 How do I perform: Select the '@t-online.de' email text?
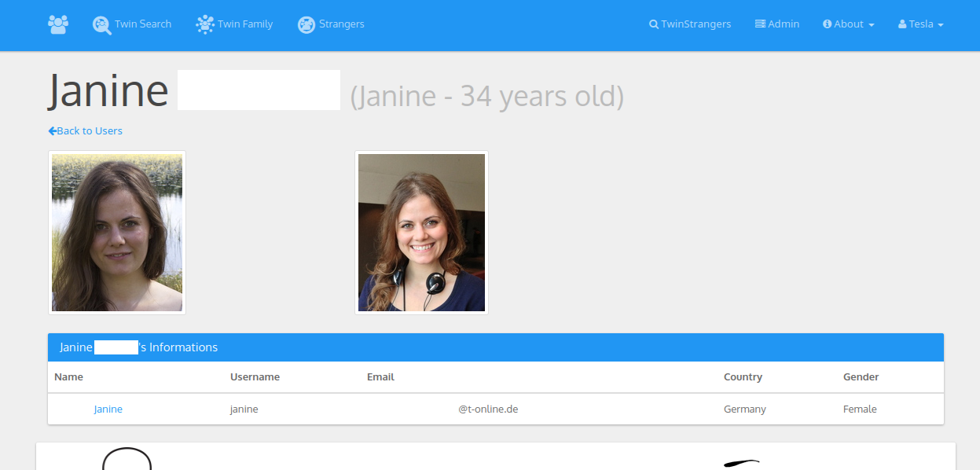tap(488, 409)
